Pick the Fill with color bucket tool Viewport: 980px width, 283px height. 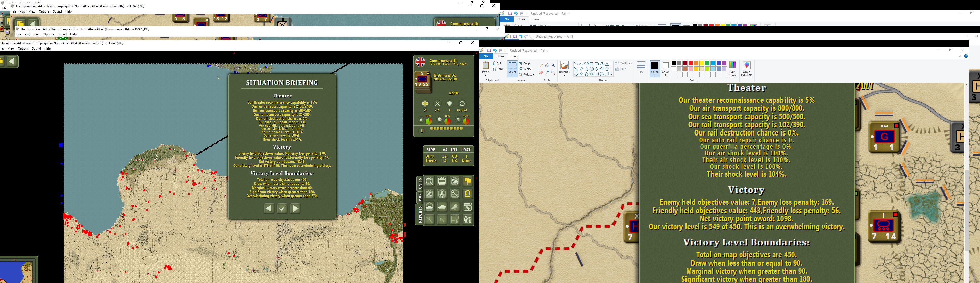pyautogui.click(x=547, y=65)
